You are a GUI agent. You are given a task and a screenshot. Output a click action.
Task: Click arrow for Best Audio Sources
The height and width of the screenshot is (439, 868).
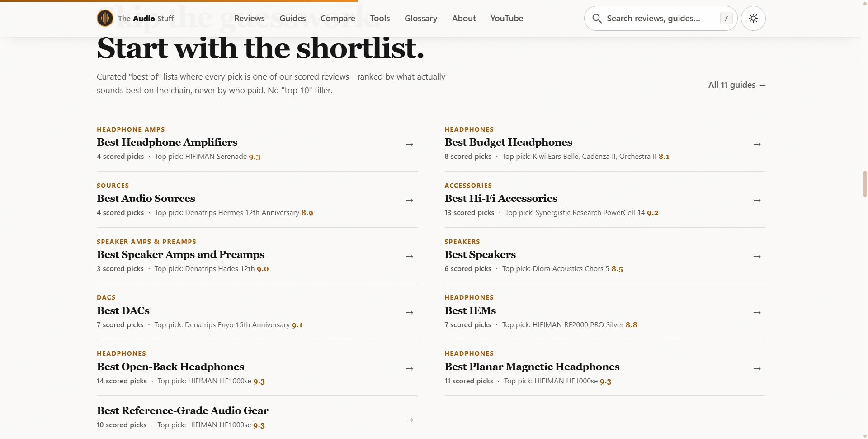(410, 200)
